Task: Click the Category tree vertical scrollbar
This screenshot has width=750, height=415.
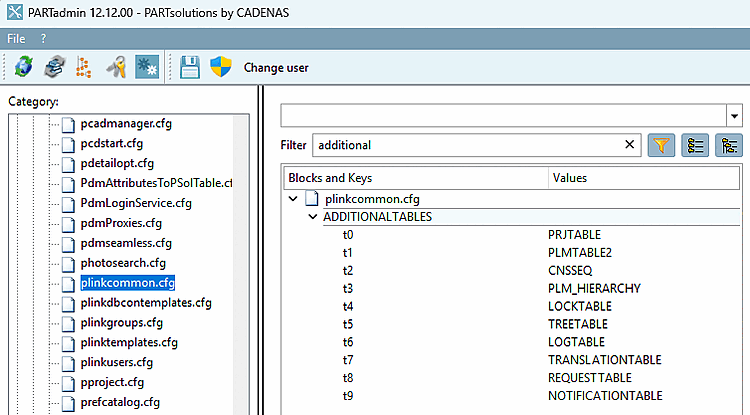Action: coord(240,264)
